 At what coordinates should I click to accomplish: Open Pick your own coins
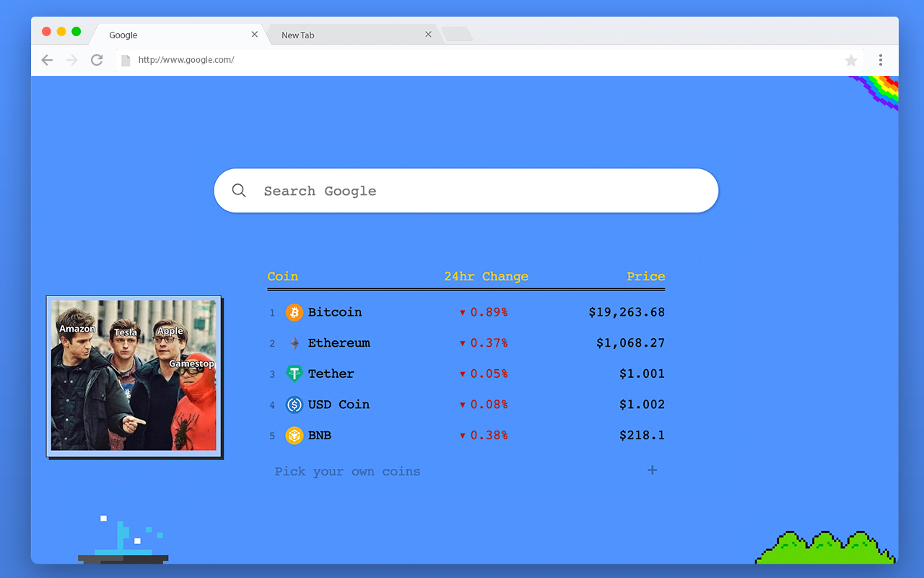click(347, 472)
